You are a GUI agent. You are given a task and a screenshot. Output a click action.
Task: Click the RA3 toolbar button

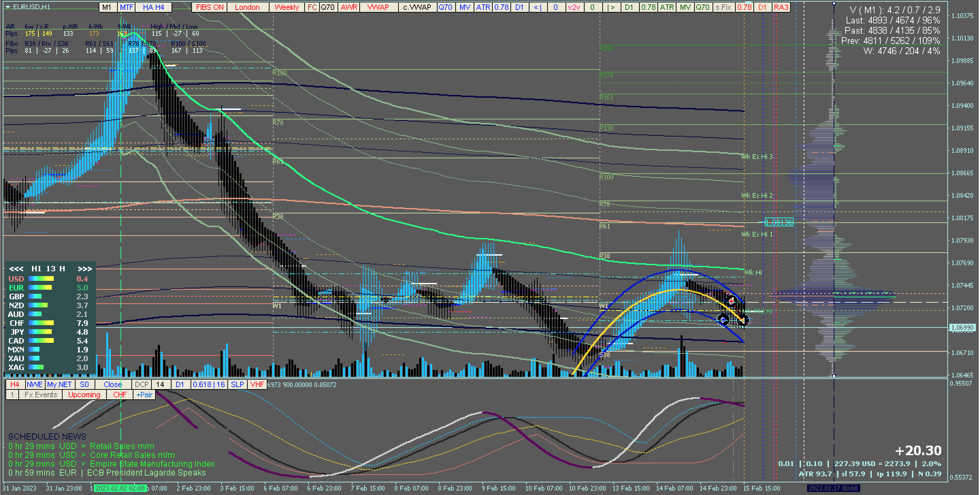pos(781,7)
